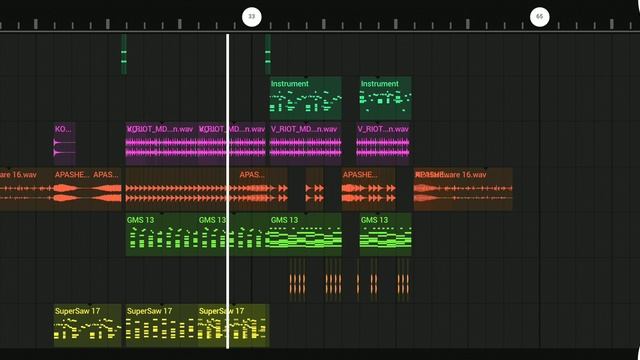This screenshot has width=640, height=360.
Task: Jump to bar 65 timeline marker
Action: tap(539, 17)
